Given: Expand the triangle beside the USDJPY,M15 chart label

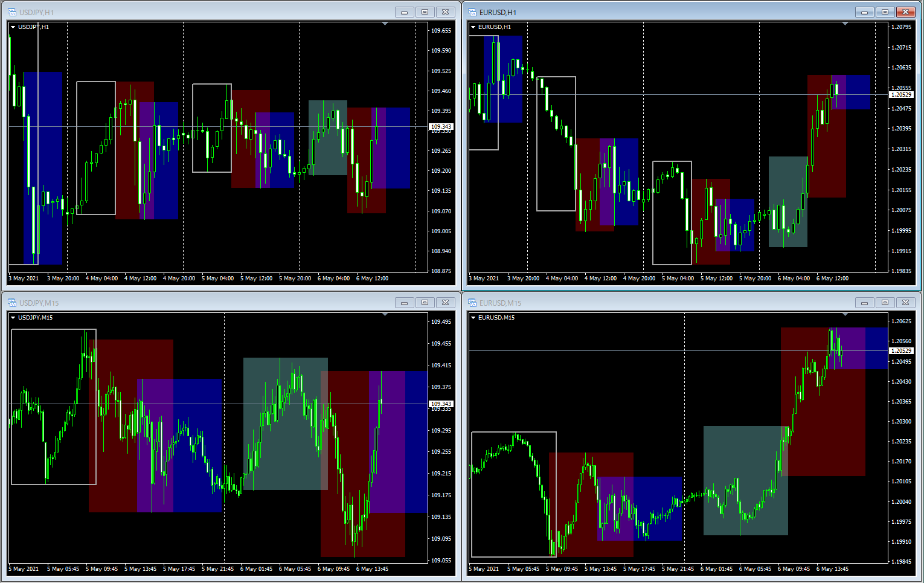Looking at the screenshot, I should tap(13, 318).
